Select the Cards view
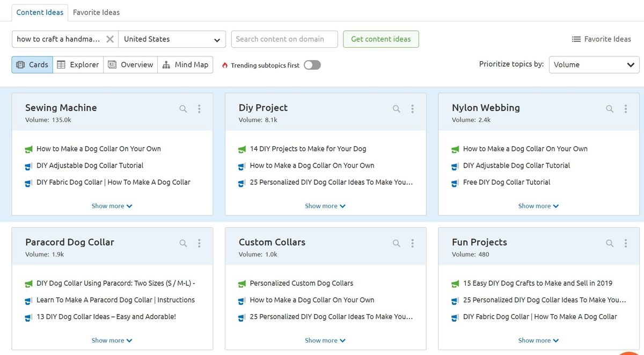644x355 pixels. point(32,64)
